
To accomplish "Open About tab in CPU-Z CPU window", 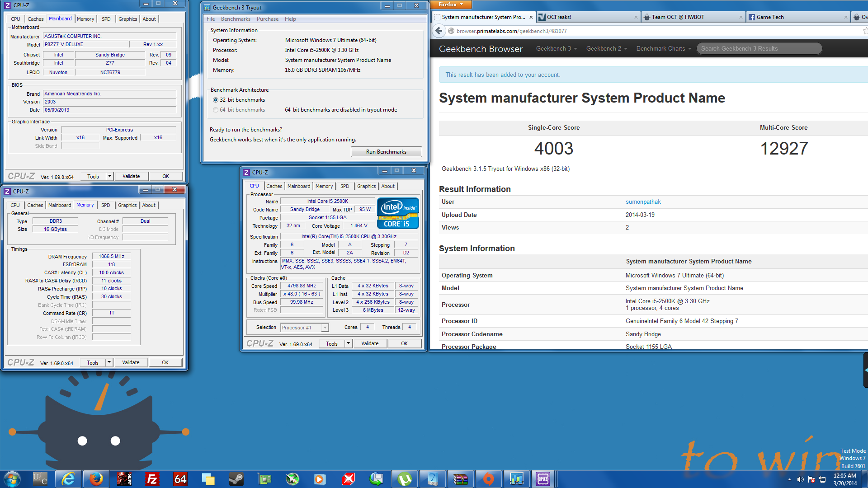I will 388,186.
